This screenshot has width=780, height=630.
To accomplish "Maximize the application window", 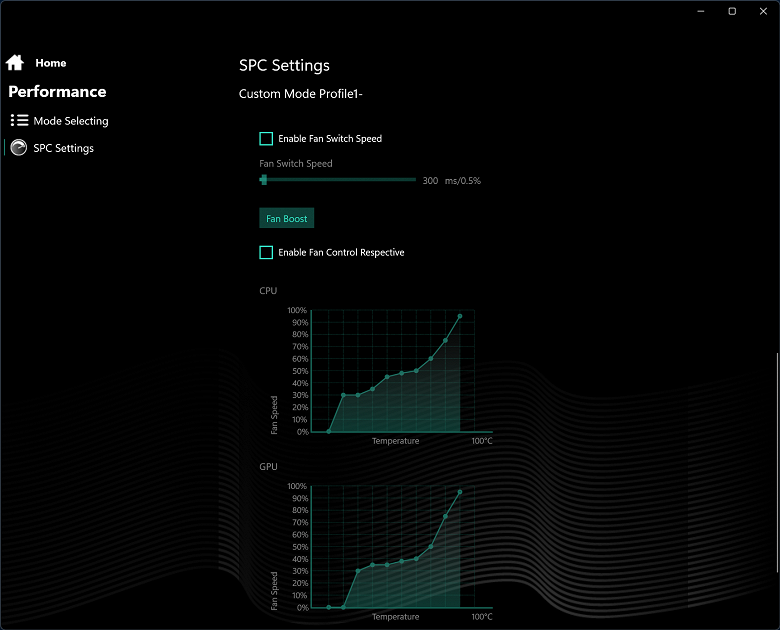I will (732, 11).
